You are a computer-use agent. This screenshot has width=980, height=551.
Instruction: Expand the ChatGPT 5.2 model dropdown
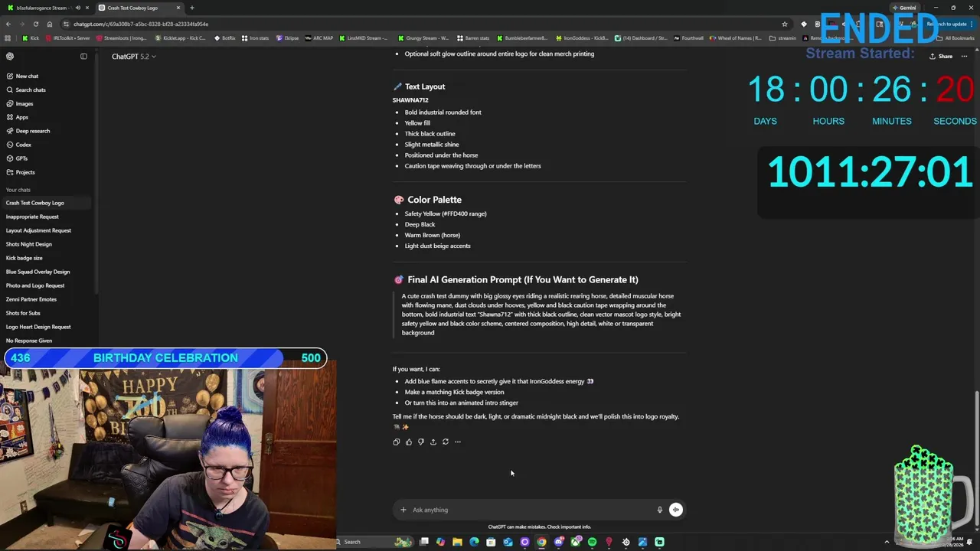pyautogui.click(x=134, y=57)
